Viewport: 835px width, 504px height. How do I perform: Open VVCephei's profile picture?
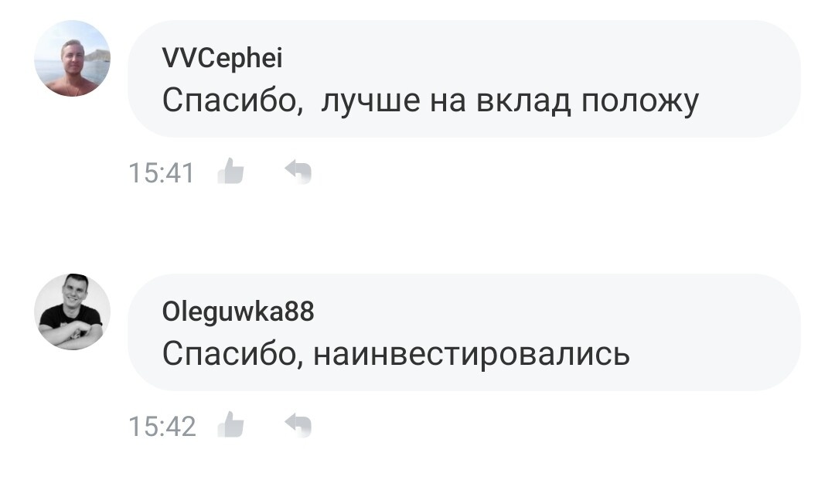[72, 60]
